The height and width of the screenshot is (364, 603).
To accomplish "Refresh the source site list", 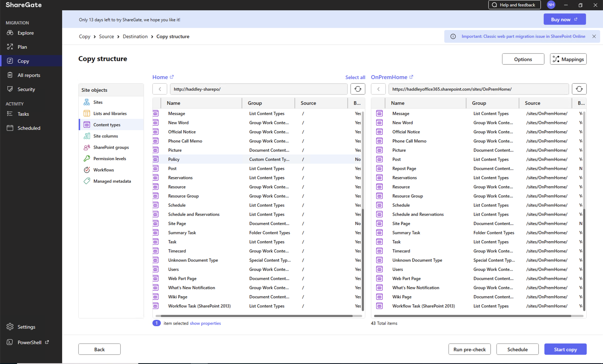I will 358,89.
